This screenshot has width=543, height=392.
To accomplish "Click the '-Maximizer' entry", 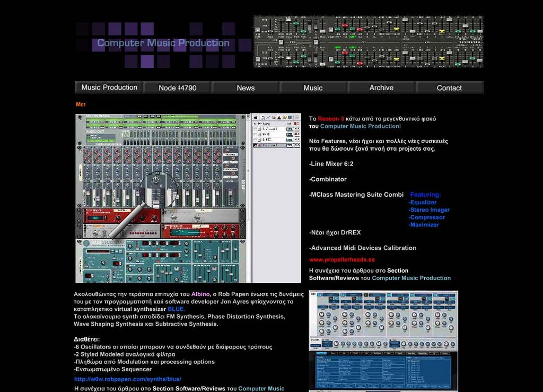I will 424,225.
